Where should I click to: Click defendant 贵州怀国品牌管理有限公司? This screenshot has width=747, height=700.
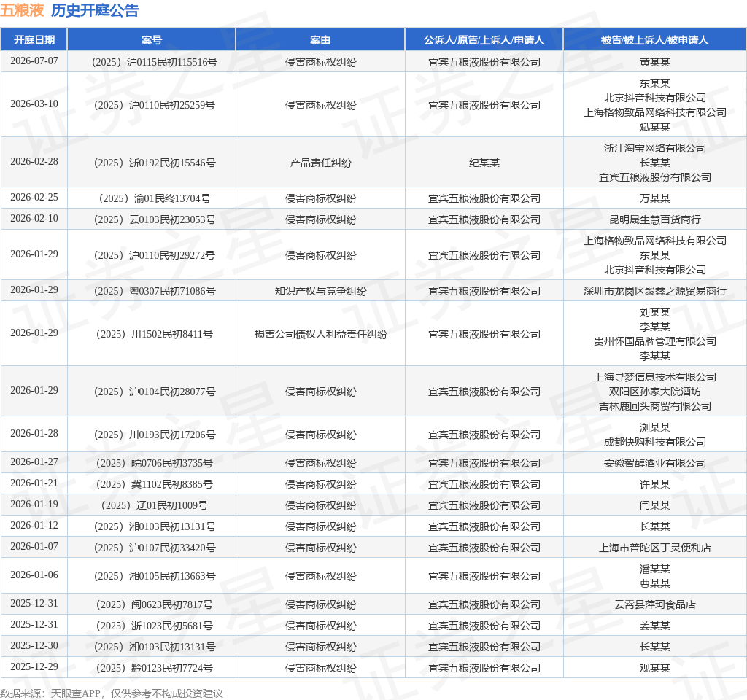654,341
